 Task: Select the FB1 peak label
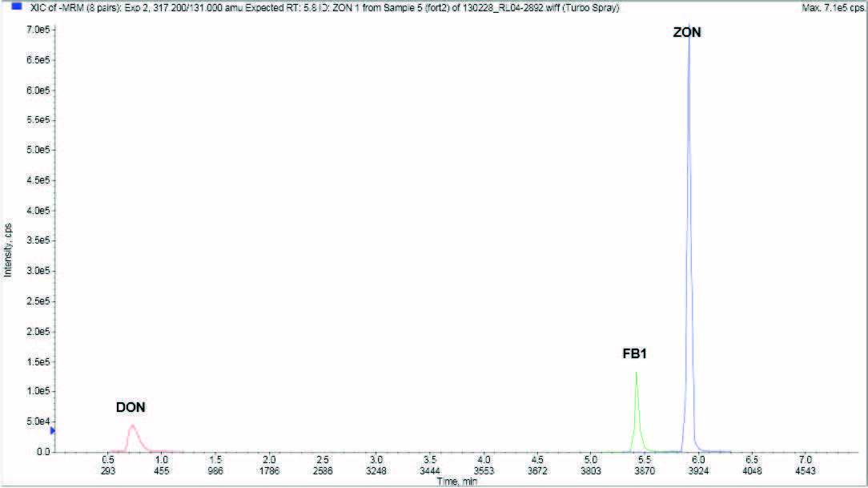(x=634, y=353)
